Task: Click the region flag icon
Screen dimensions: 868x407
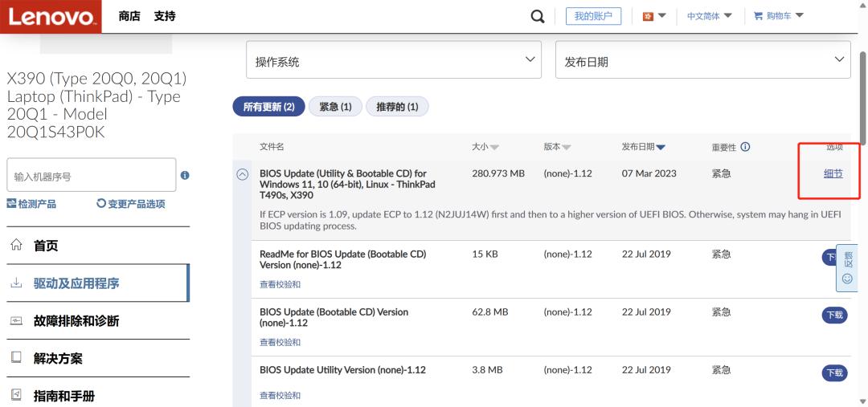Action: [647, 16]
